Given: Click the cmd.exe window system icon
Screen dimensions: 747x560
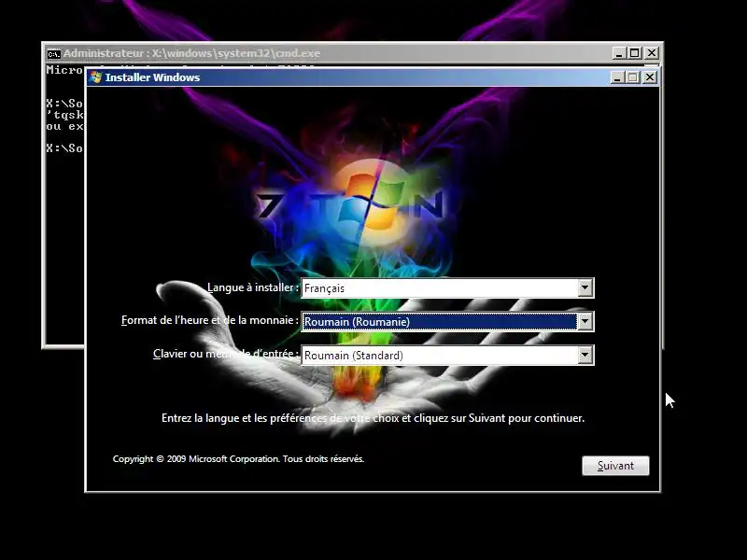Looking at the screenshot, I should [x=54, y=54].
